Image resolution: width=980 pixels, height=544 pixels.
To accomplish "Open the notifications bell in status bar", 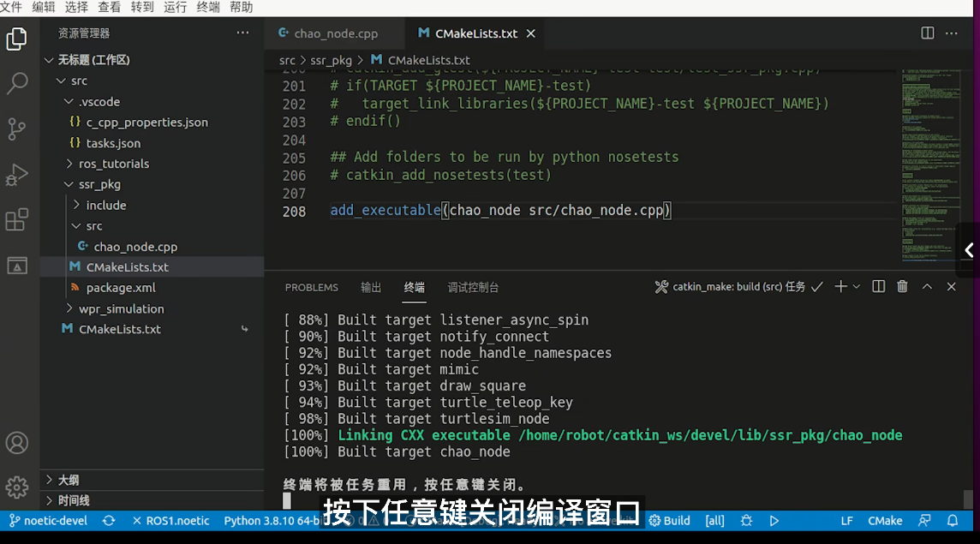I will point(953,520).
